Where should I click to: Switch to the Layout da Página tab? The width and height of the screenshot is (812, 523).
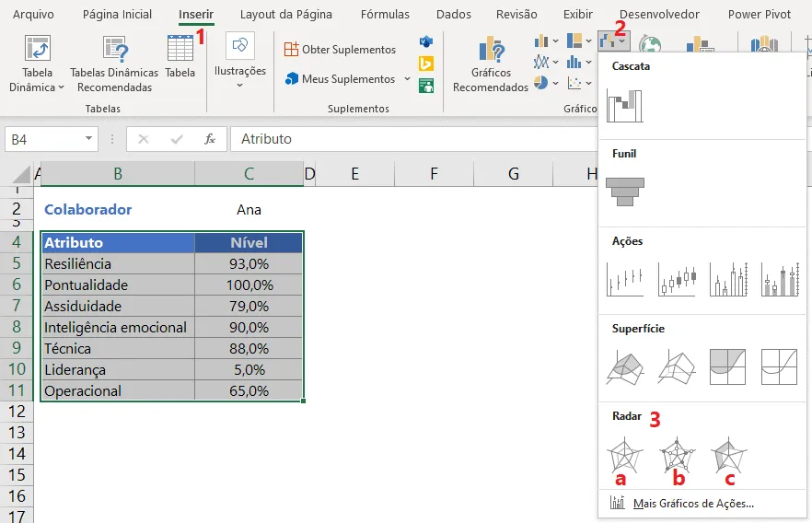[x=285, y=15]
